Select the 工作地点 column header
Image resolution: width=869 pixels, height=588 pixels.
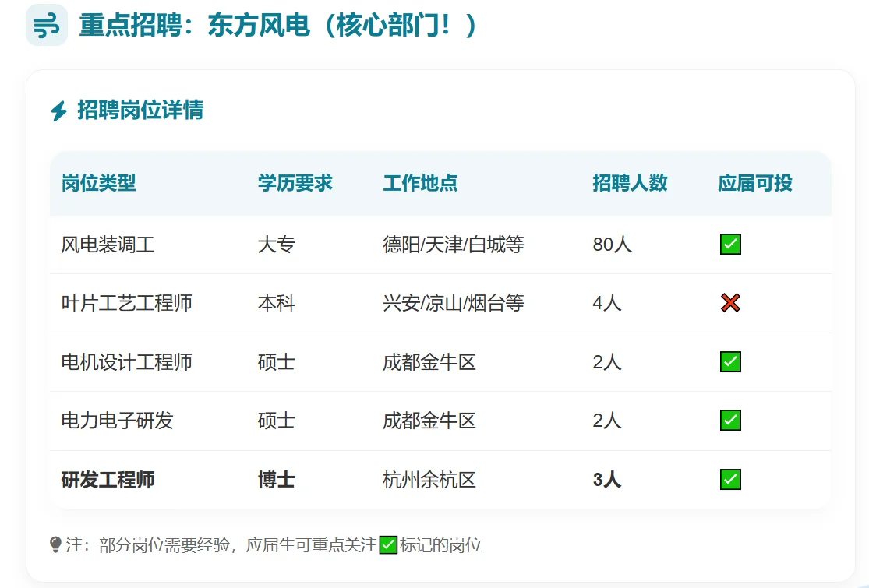tap(420, 183)
